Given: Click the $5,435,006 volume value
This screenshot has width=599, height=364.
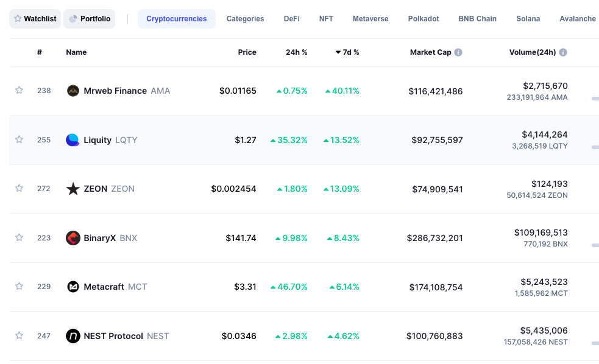Looking at the screenshot, I should click(544, 331).
